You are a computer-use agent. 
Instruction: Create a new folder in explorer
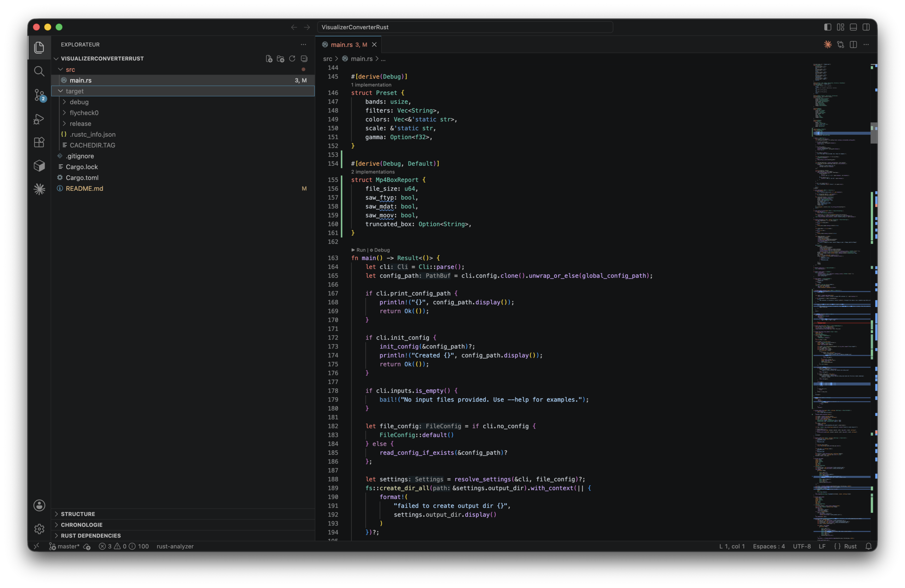click(x=281, y=59)
